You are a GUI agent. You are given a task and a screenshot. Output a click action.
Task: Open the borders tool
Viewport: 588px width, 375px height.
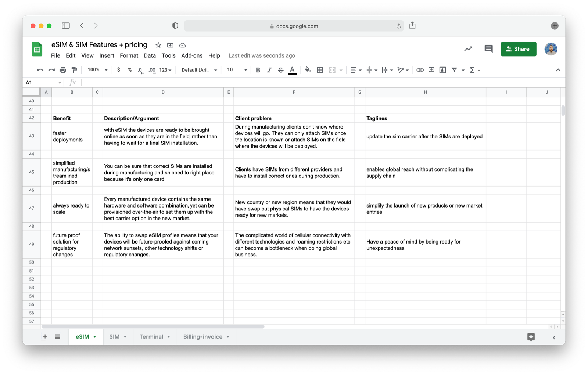point(320,70)
